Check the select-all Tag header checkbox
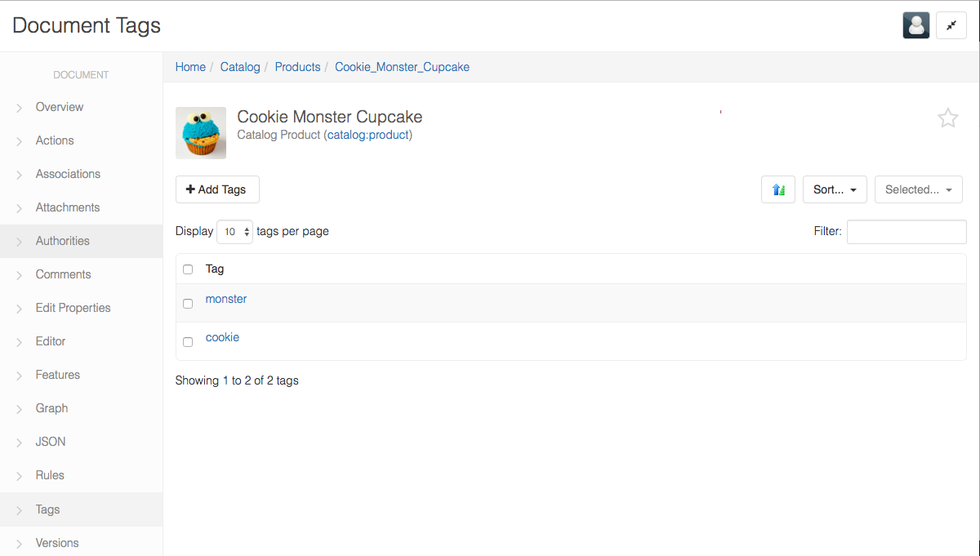The image size is (980, 556). [188, 269]
